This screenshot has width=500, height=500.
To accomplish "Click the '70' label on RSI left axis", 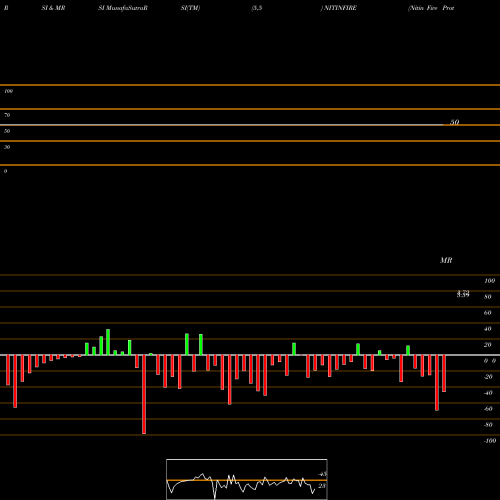I will click(7, 115).
